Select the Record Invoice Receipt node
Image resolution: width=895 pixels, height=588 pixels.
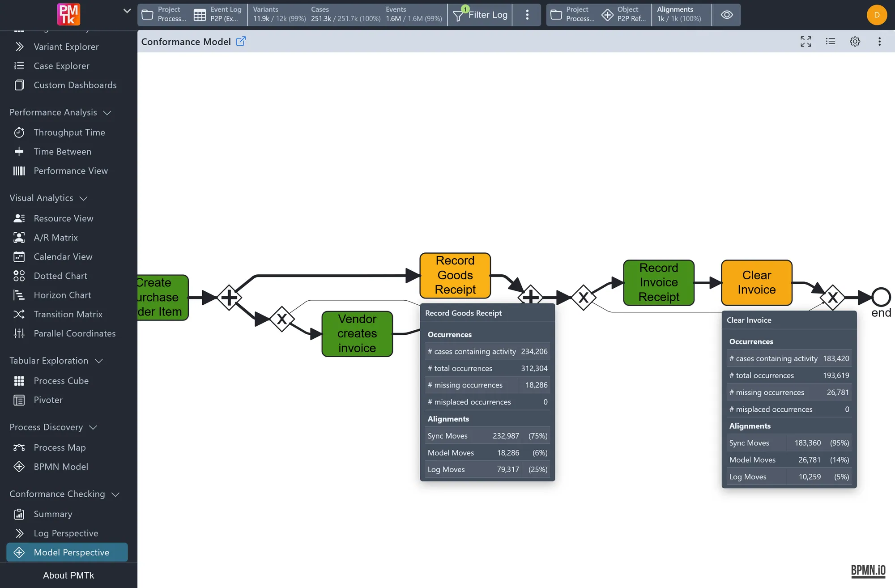point(659,282)
